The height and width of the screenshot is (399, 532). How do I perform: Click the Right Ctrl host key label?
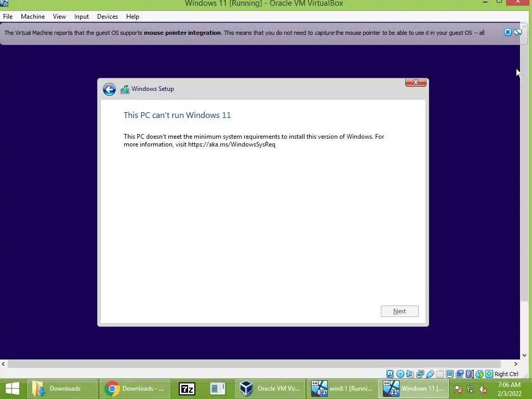point(506,374)
